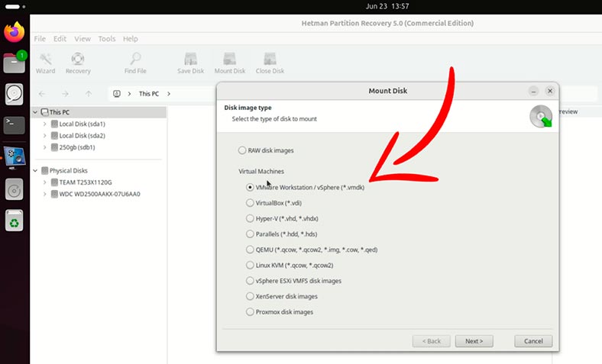The height and width of the screenshot is (364, 602).
Task: Select the TEAM T253X1120G label
Action: click(86, 182)
